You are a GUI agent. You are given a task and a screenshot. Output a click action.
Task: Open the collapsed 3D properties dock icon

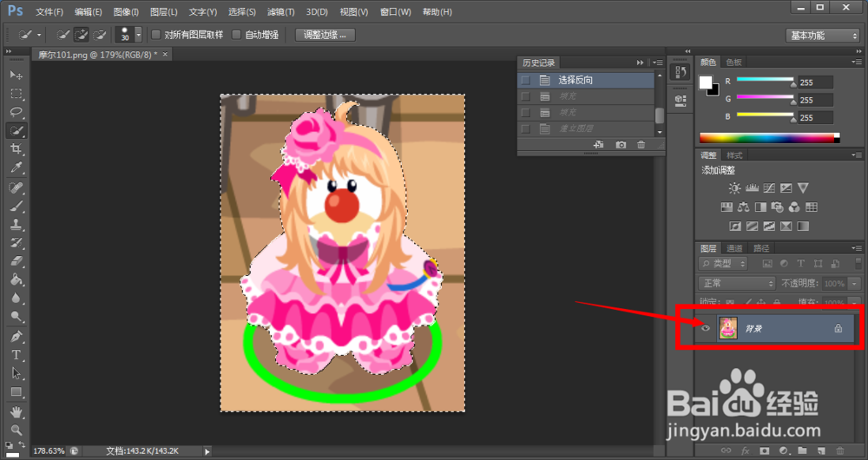[x=680, y=99]
